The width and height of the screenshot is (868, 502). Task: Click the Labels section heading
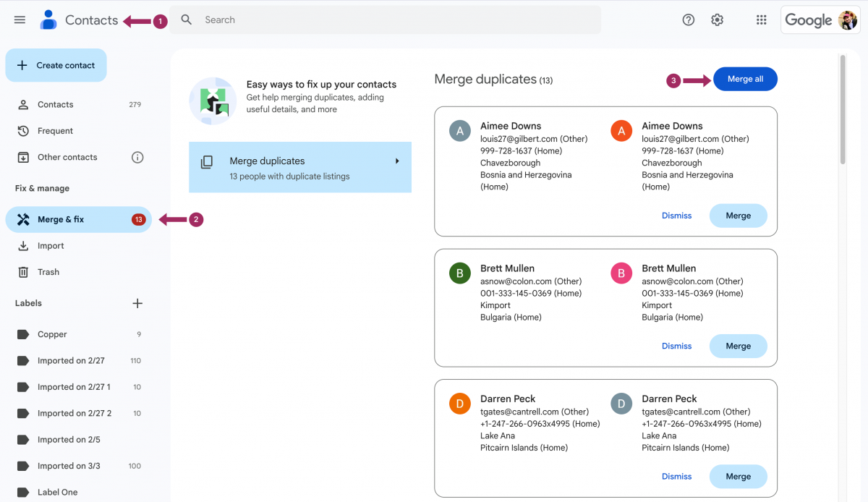click(x=28, y=303)
